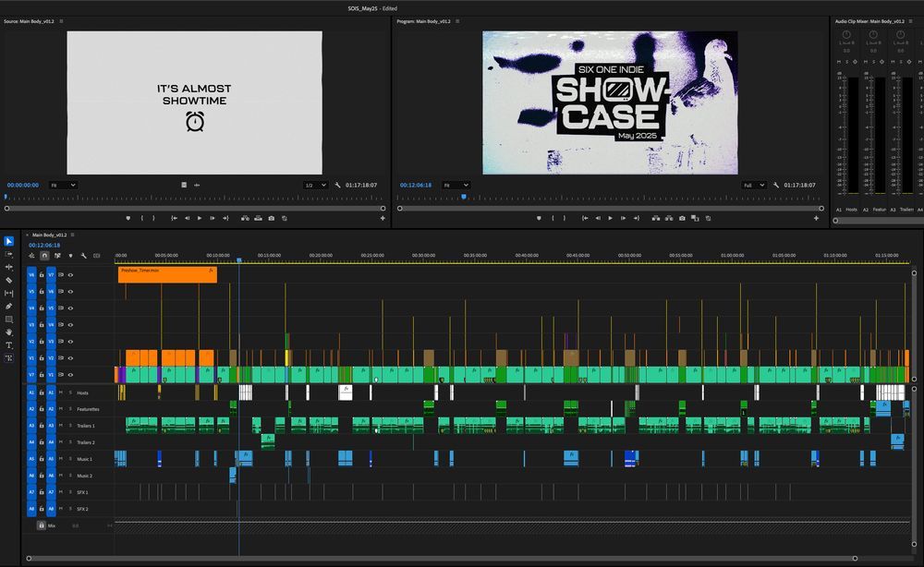This screenshot has width=924, height=567.
Task: Mark Out in the Source monitor
Action: pos(153,218)
